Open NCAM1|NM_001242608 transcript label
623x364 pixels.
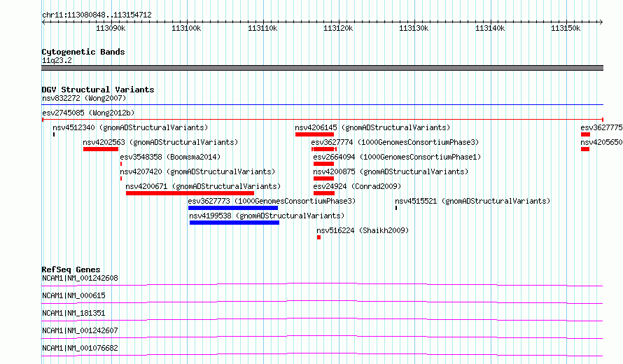(80, 278)
